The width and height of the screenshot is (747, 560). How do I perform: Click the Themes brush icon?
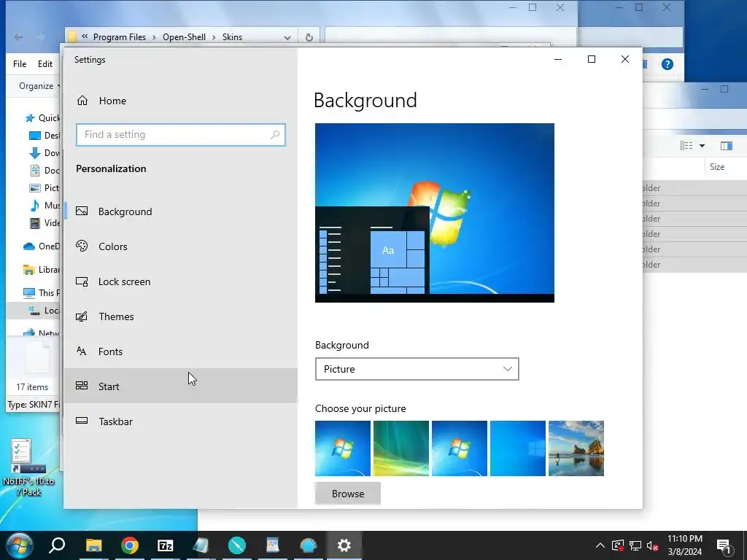pyautogui.click(x=82, y=316)
